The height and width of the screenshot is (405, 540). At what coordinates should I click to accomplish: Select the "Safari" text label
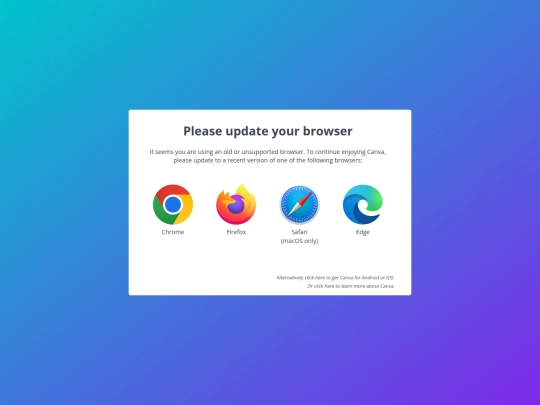[x=299, y=232]
